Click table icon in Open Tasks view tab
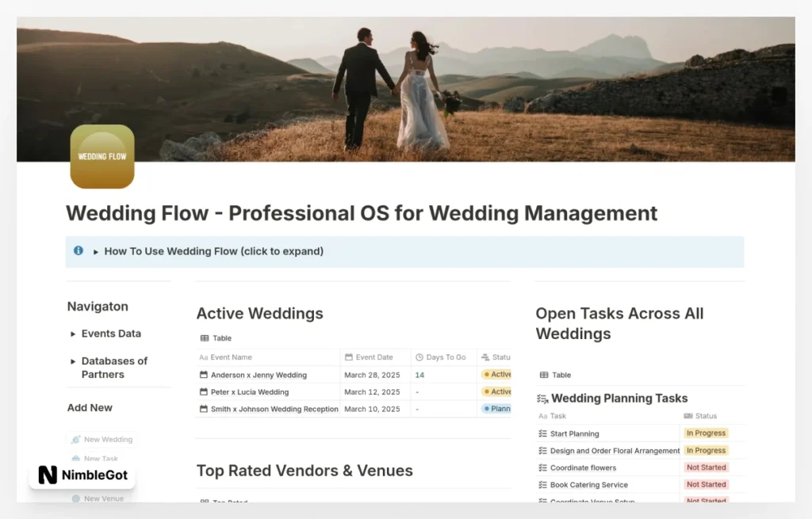The height and width of the screenshot is (519, 812). pyautogui.click(x=544, y=375)
